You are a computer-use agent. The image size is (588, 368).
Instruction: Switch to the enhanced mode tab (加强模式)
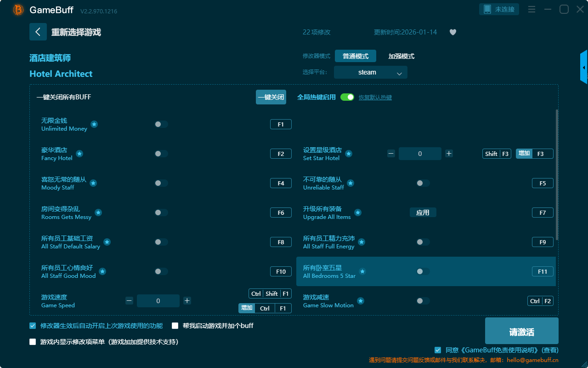point(401,56)
